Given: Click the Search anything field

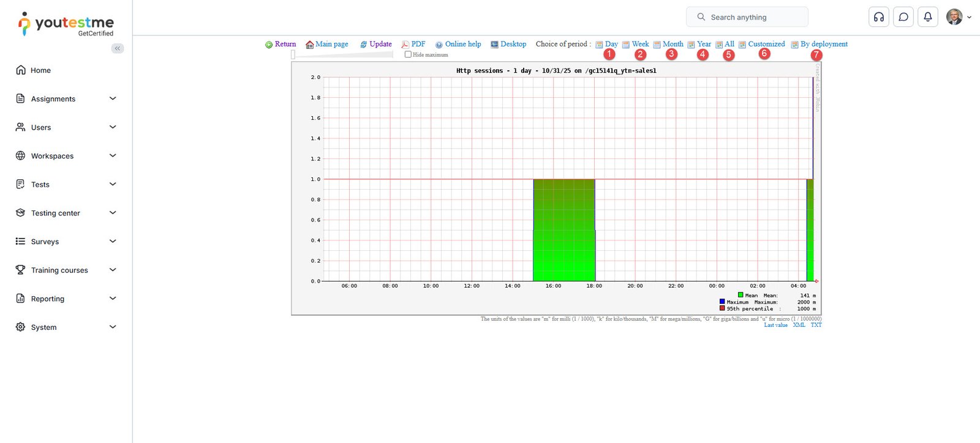Looking at the screenshot, I should point(747,17).
